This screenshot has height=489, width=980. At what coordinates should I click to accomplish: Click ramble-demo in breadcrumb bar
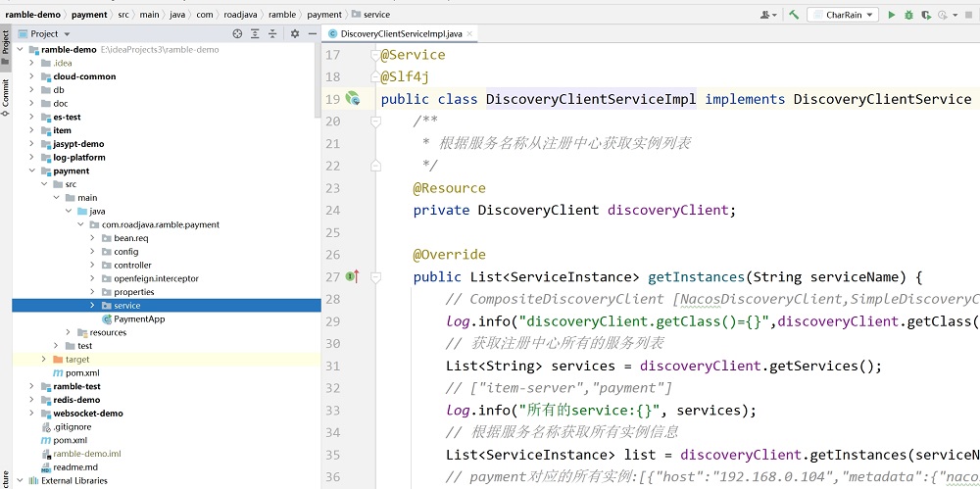coord(33,15)
